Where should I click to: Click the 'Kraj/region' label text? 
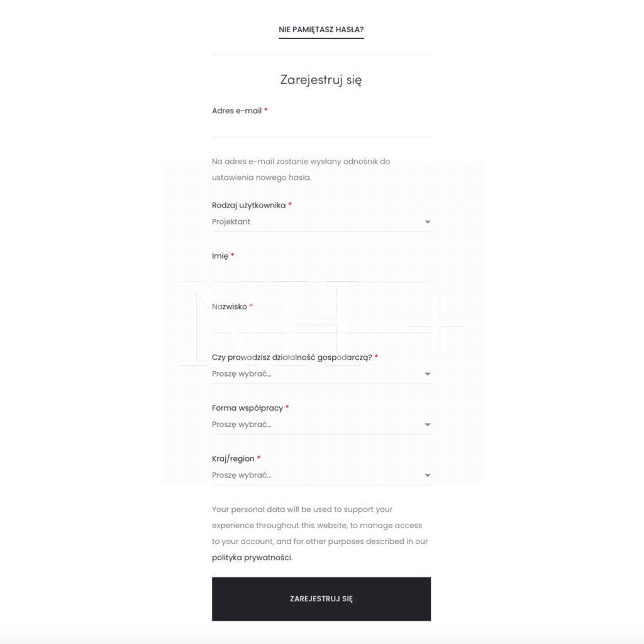click(233, 459)
